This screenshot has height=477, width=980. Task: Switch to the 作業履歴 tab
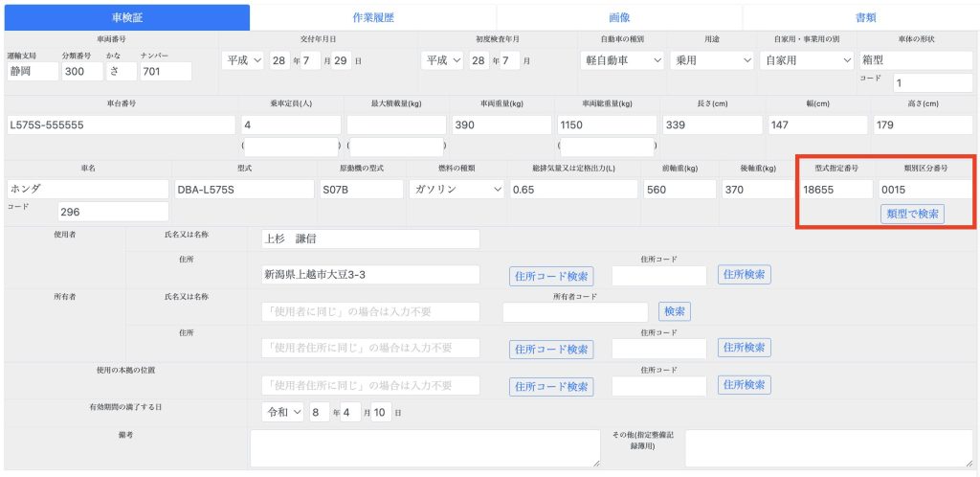(x=372, y=17)
